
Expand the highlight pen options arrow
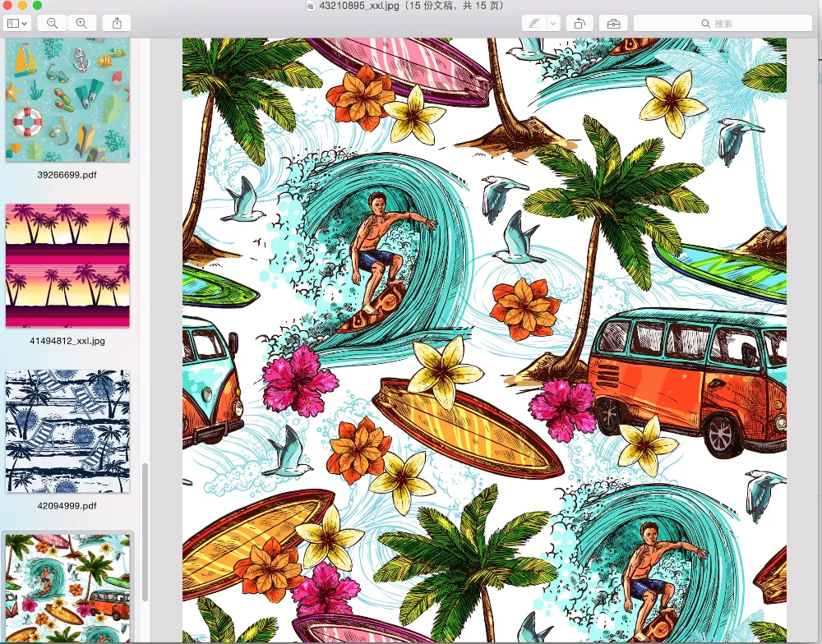[x=553, y=24]
